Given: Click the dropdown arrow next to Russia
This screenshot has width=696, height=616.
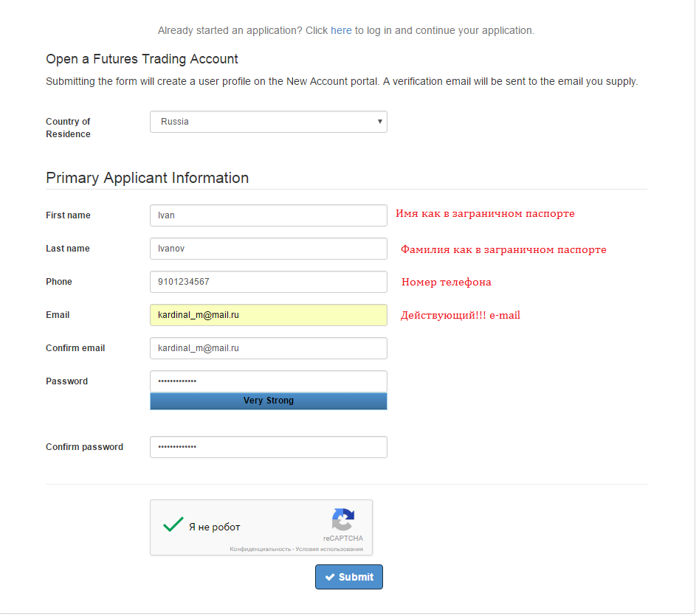Looking at the screenshot, I should click(380, 122).
